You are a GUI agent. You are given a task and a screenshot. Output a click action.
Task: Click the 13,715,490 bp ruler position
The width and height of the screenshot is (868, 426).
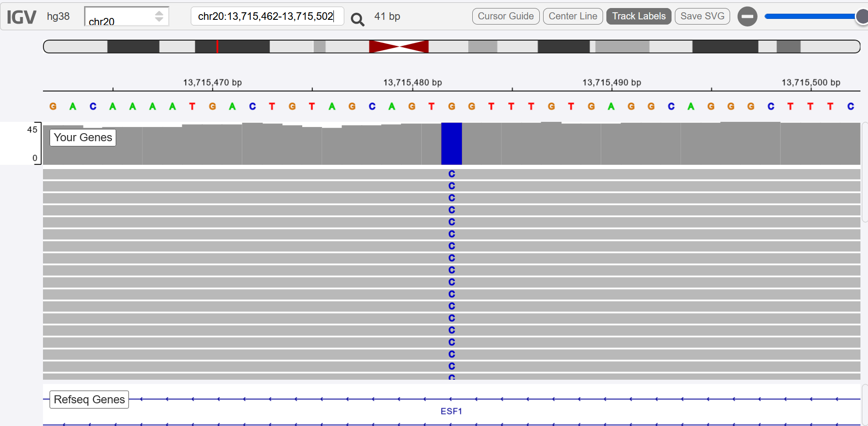(612, 83)
